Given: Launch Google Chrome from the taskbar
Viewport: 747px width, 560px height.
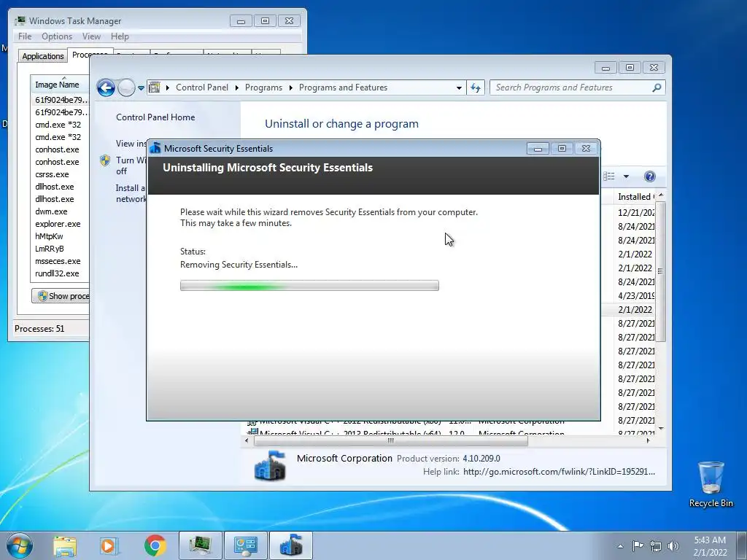Looking at the screenshot, I should (x=155, y=545).
